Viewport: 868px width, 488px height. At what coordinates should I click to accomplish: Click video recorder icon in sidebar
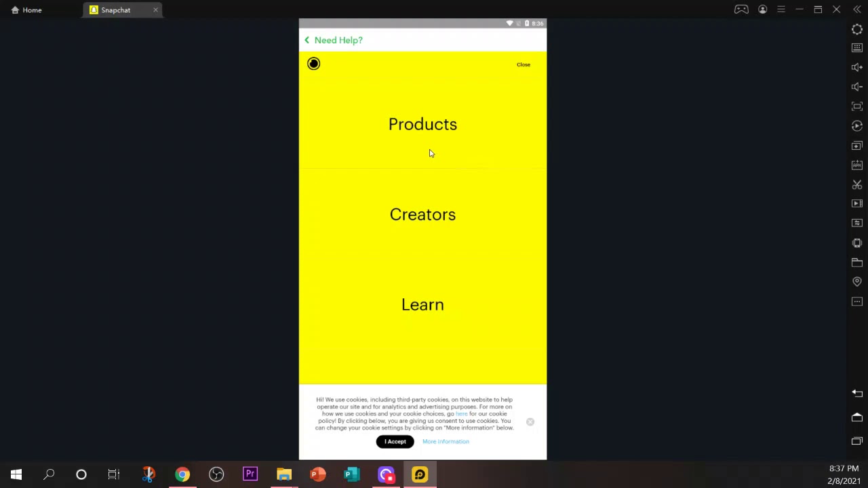(x=857, y=203)
